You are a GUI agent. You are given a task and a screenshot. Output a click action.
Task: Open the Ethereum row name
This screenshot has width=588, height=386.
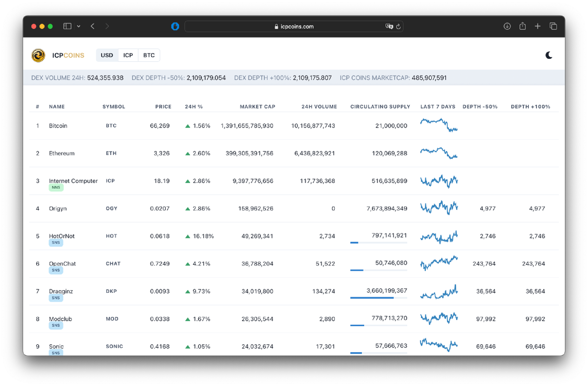tap(62, 154)
